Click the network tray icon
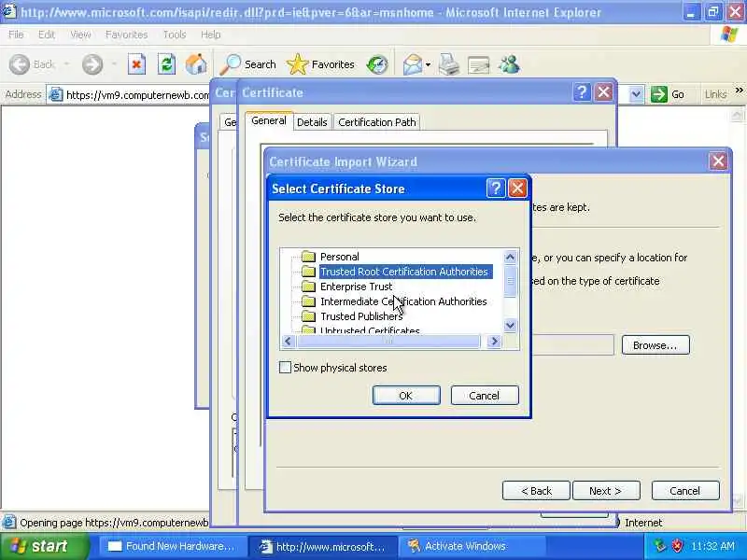 (x=660, y=546)
